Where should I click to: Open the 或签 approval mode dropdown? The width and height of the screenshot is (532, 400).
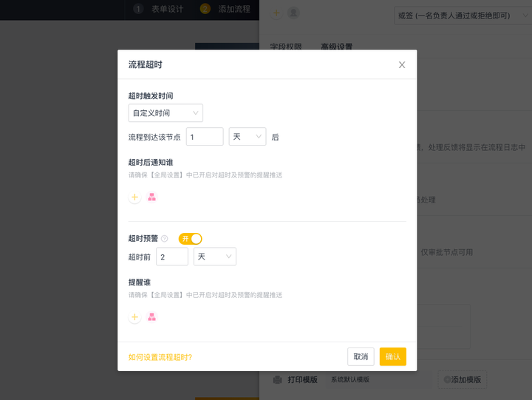pyautogui.click(x=463, y=16)
